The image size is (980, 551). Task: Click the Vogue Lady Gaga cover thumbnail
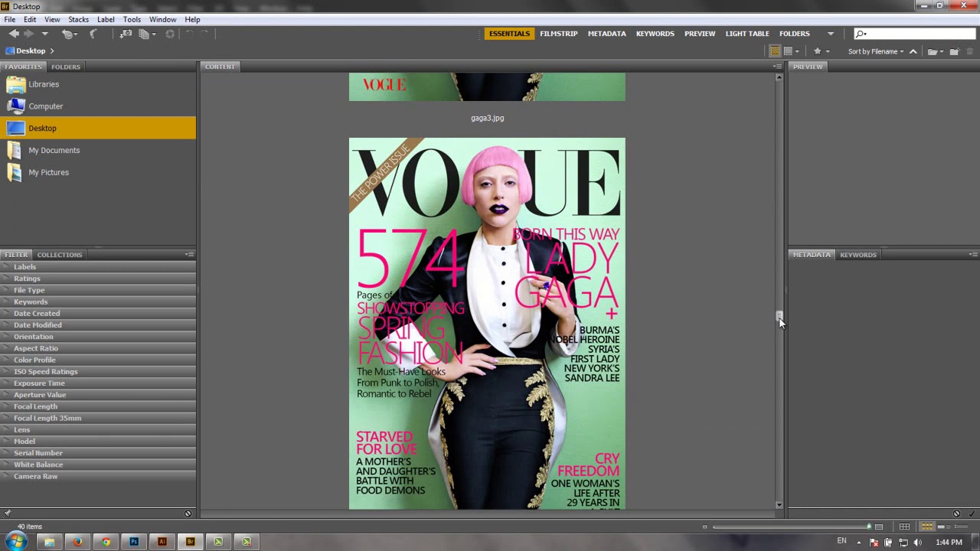(x=487, y=324)
